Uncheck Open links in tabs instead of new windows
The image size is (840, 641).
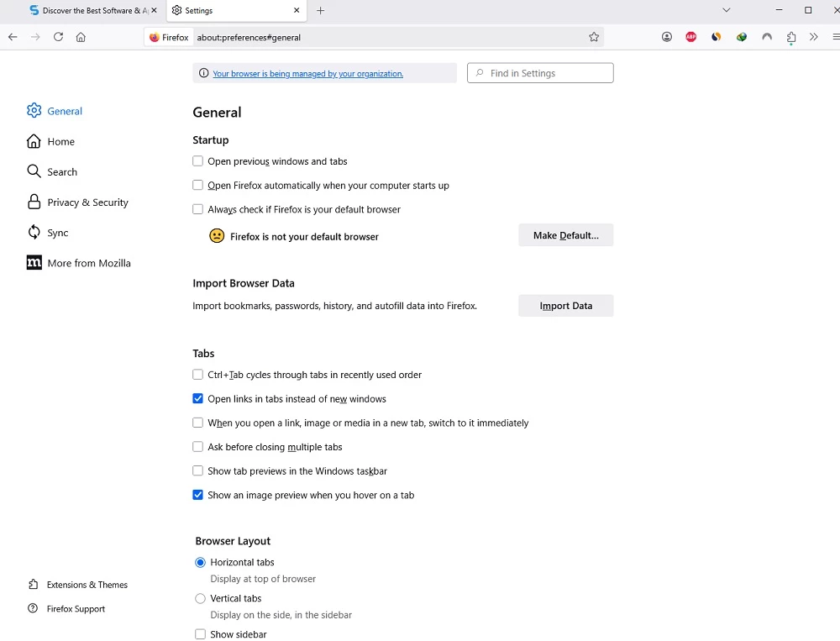point(198,399)
